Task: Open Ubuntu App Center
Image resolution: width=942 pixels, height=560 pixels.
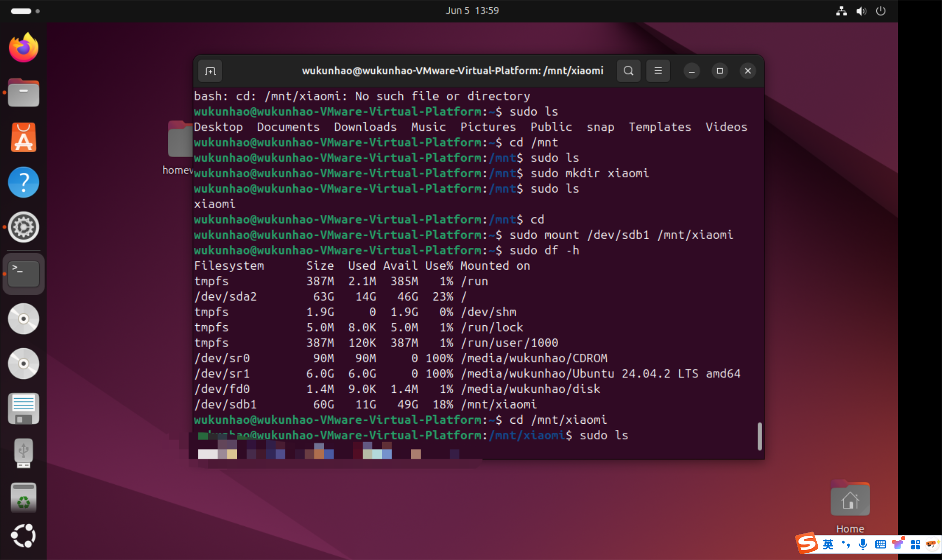Action: [23, 137]
